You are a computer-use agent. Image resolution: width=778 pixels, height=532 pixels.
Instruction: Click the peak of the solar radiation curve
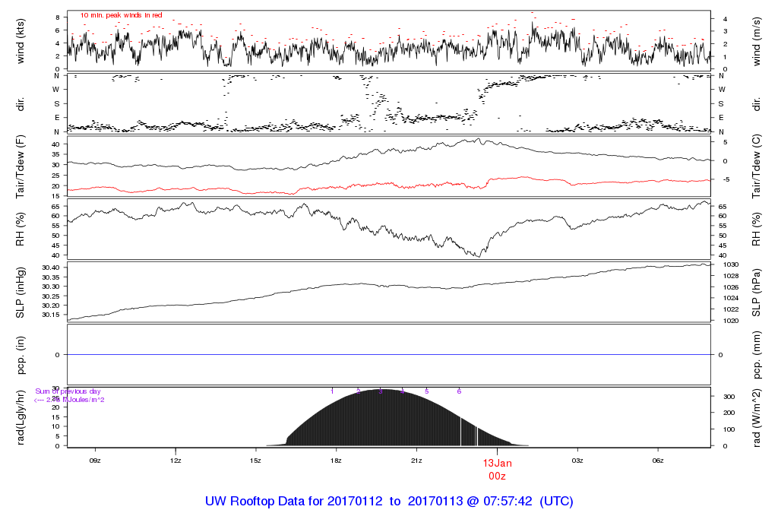tap(384, 391)
